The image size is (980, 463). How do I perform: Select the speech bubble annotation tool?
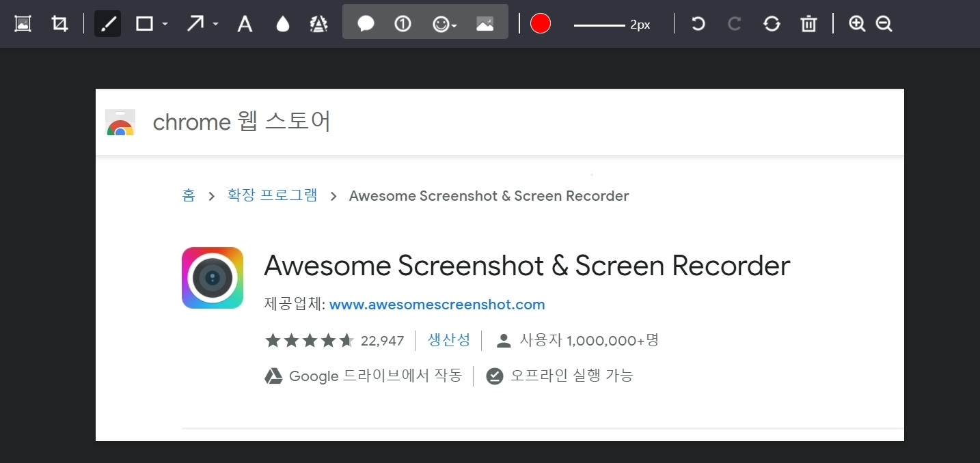[366, 25]
